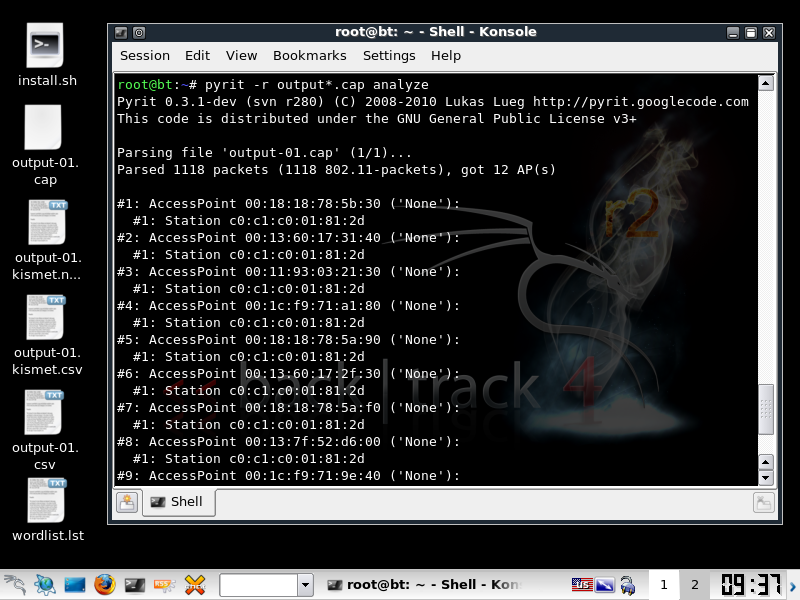Click the Konqueror icon in the panel
Viewport: 800px width, 600px height.
[x=44, y=584]
